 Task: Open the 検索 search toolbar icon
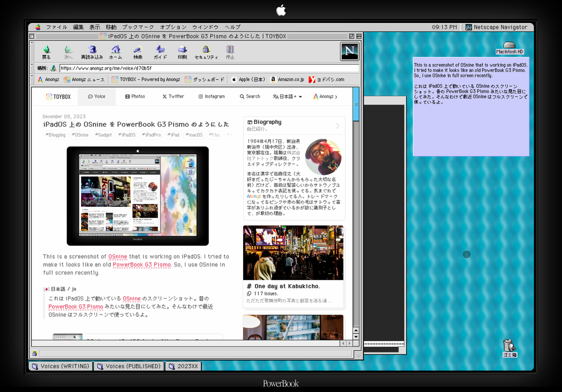[x=138, y=49]
